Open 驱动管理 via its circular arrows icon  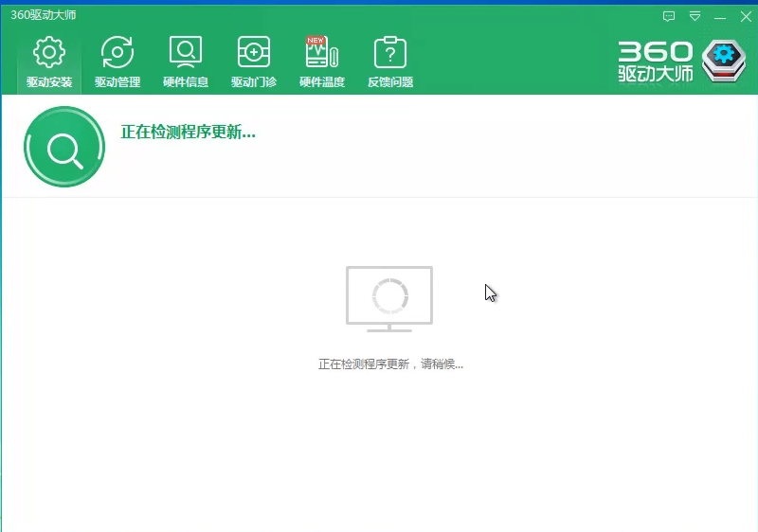click(x=117, y=52)
